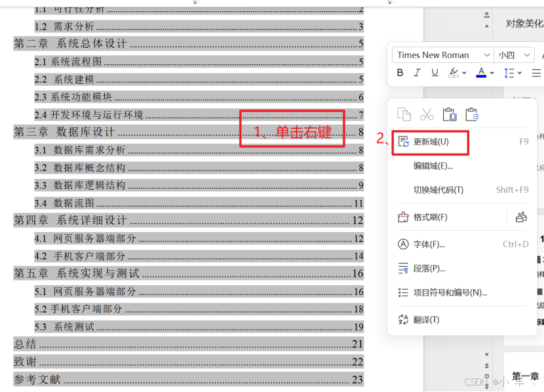This screenshot has height=392, width=544.
Task: Open 项目符号和编号(N)... menu entry
Action: 463,292
